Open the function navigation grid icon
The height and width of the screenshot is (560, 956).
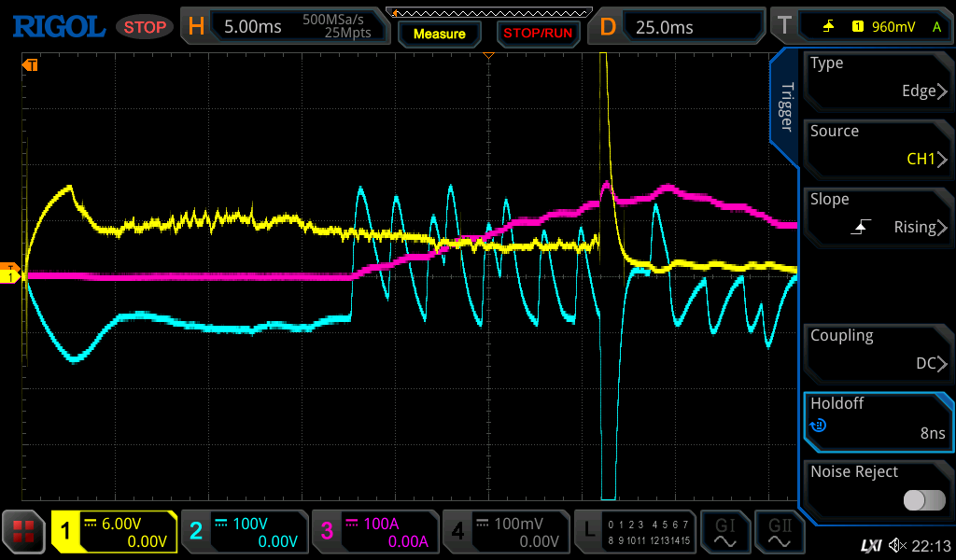[25, 532]
